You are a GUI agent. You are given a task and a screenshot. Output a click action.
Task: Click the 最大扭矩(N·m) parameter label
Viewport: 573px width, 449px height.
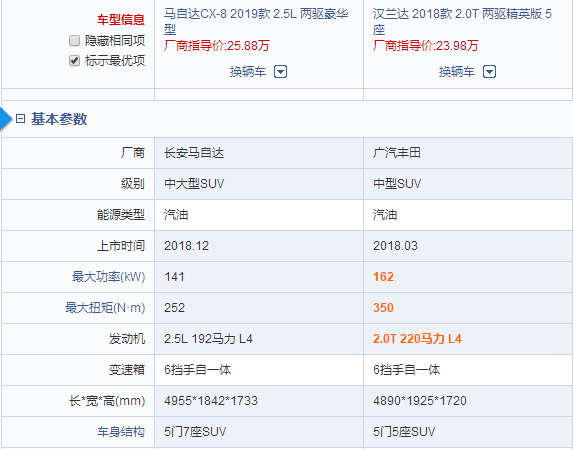(x=105, y=308)
